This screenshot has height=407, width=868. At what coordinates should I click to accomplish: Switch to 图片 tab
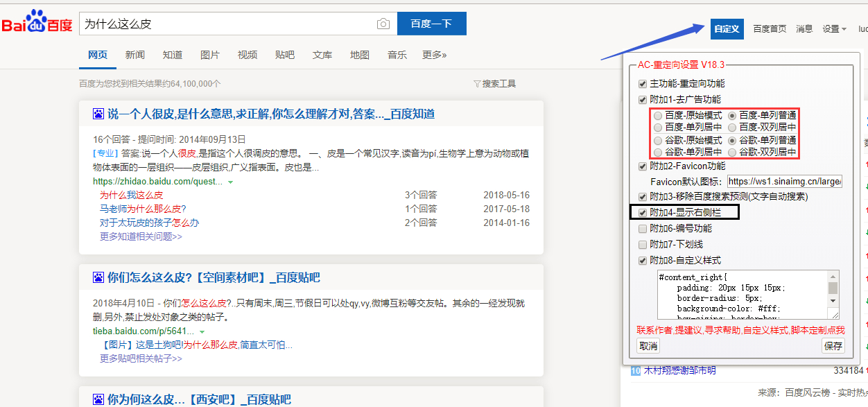click(x=210, y=55)
